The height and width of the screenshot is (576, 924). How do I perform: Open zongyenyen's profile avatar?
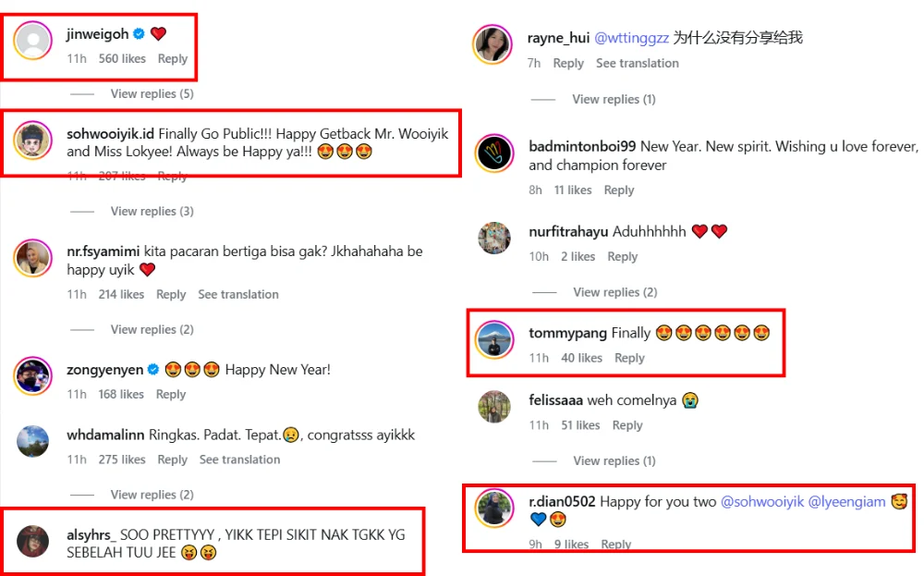[x=33, y=376]
